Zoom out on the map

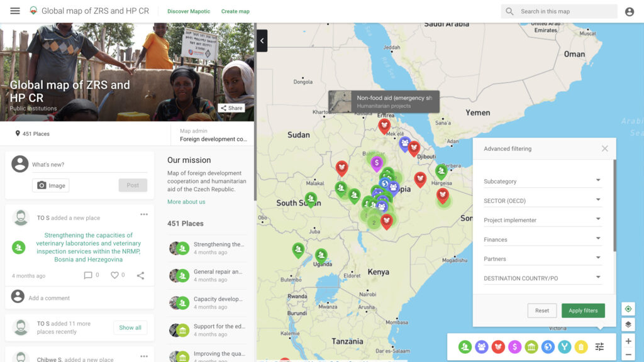628,354
